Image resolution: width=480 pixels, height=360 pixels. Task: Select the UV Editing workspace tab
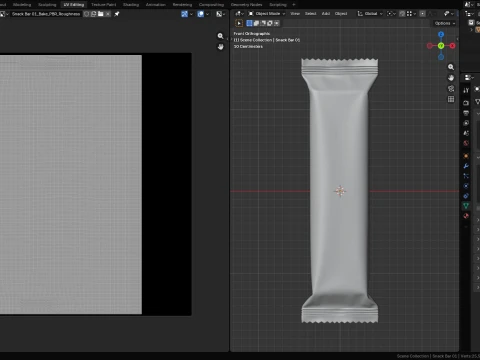tap(74, 5)
